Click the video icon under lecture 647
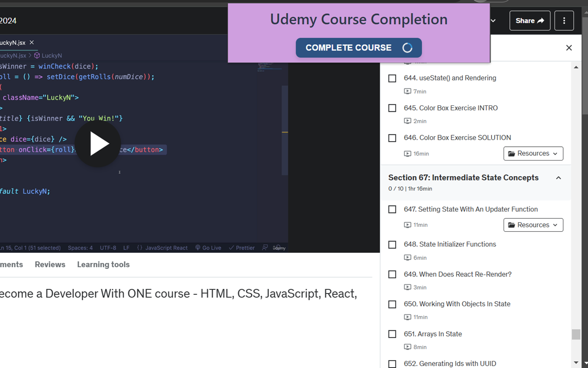Screen dimensions: 588x368 click(407, 225)
